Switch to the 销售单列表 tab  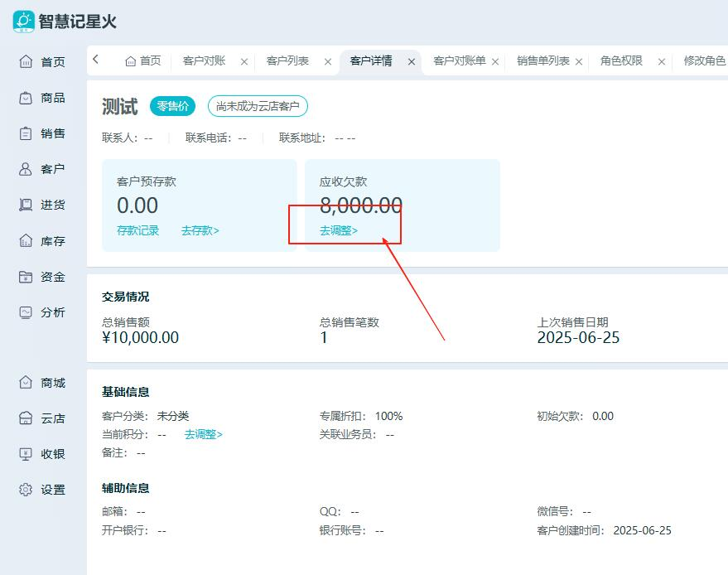(543, 60)
